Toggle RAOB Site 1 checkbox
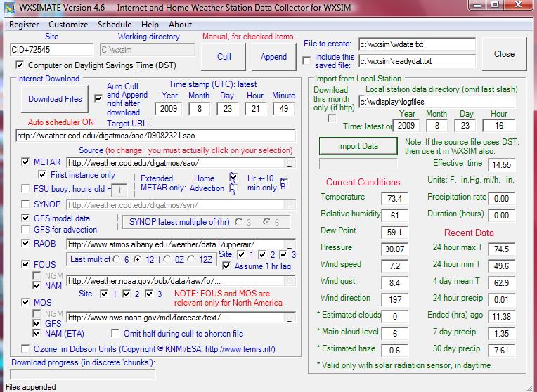 [x=242, y=254]
